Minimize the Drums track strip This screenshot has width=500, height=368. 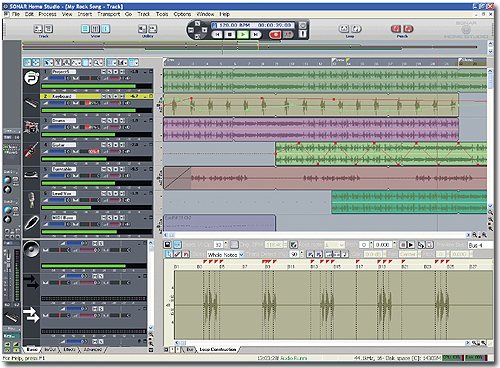coord(145,120)
